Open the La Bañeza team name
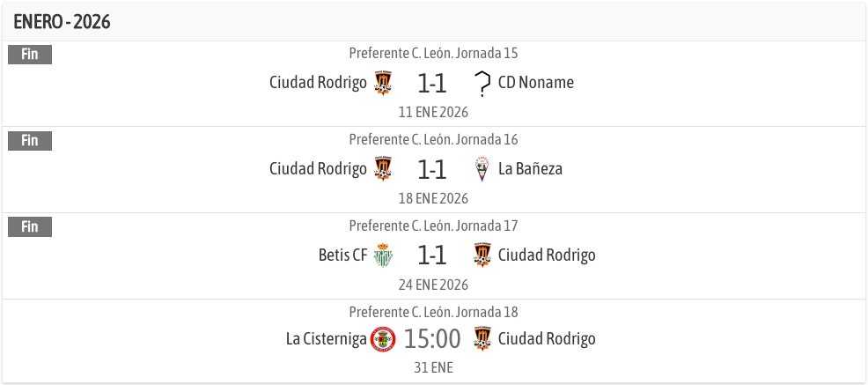The width and height of the screenshot is (868, 385). click(x=530, y=169)
